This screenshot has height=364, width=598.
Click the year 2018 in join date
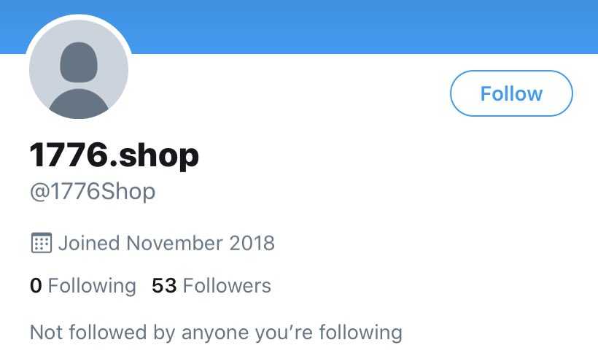coord(252,243)
